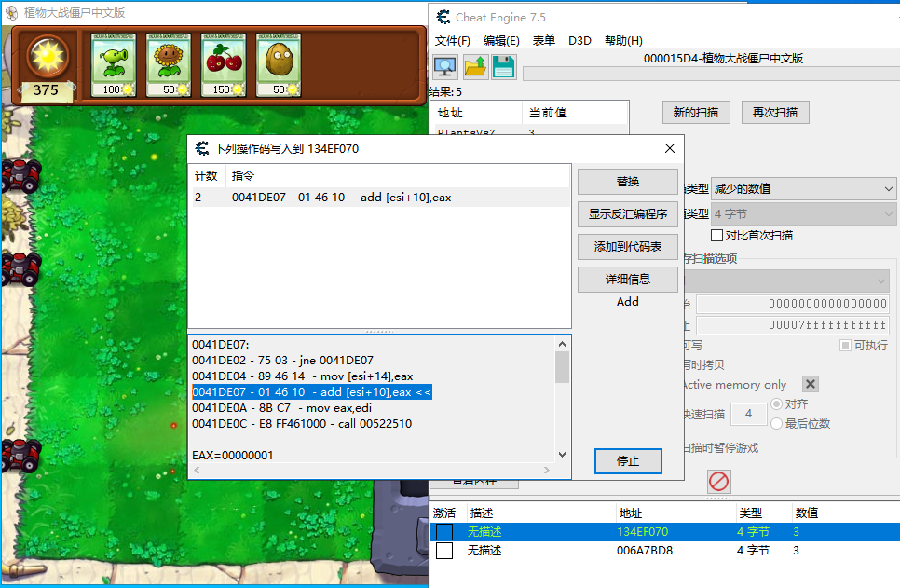Select the Peashooter seed packet
Screen dimensions: 900x588
113,64
